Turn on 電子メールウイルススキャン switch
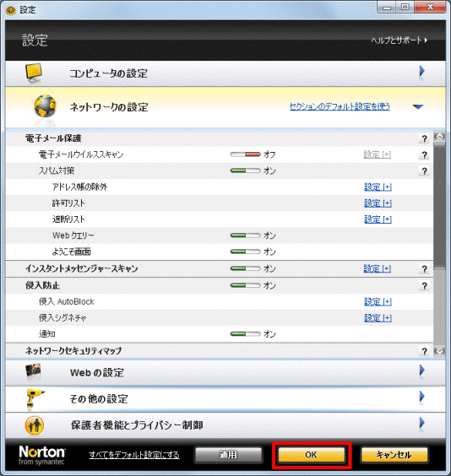 pos(245,154)
